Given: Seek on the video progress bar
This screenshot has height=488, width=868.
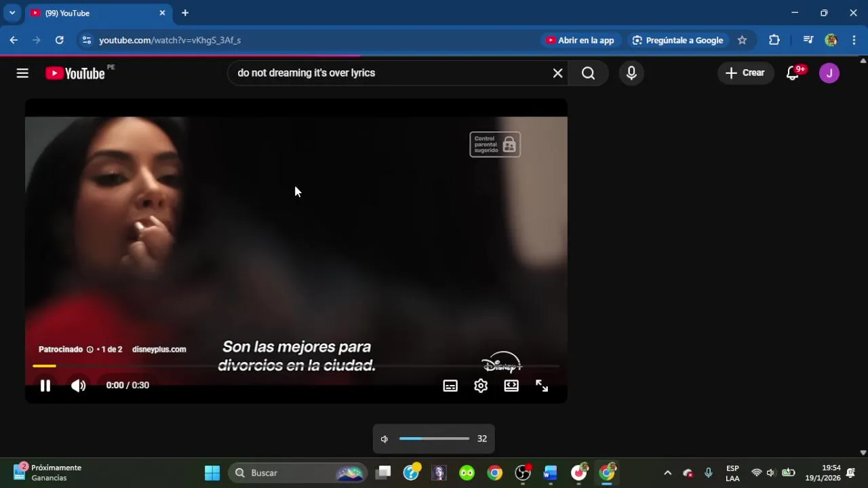Looking at the screenshot, I should coord(296,366).
